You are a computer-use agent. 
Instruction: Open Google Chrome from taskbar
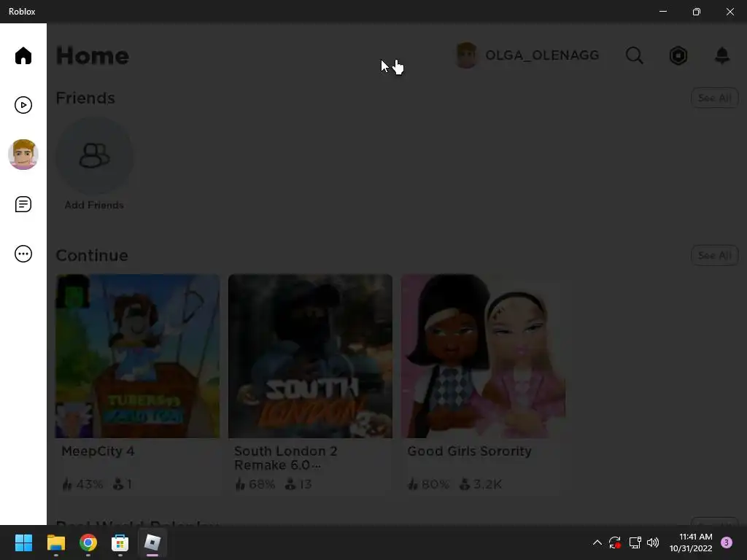click(88, 542)
